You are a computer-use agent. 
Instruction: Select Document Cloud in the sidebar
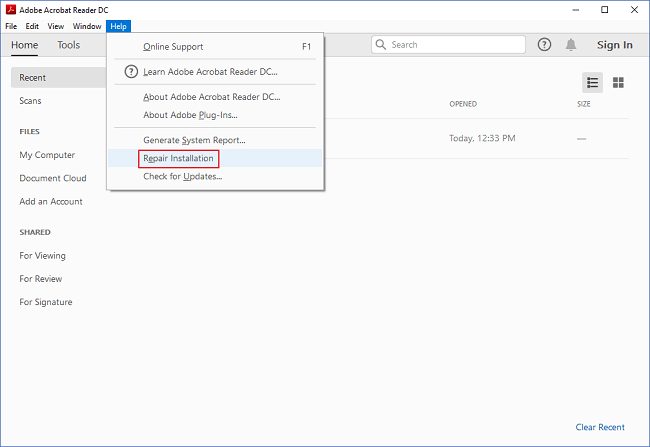coord(53,178)
